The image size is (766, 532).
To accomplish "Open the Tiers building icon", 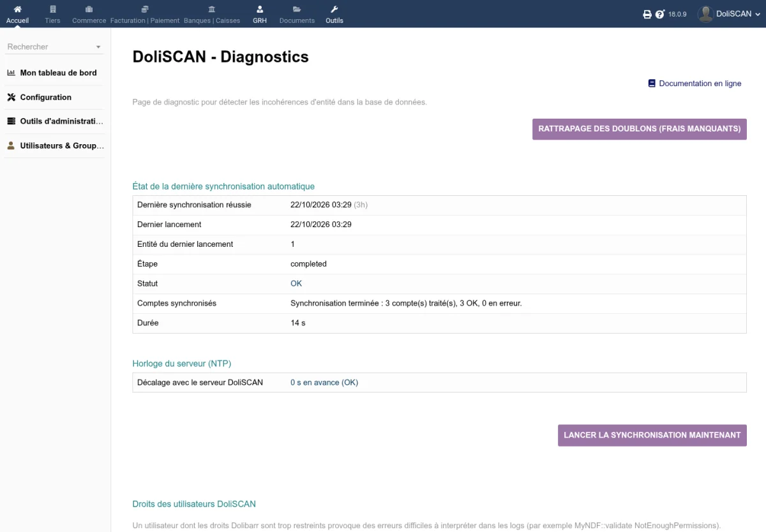I will [x=53, y=9].
